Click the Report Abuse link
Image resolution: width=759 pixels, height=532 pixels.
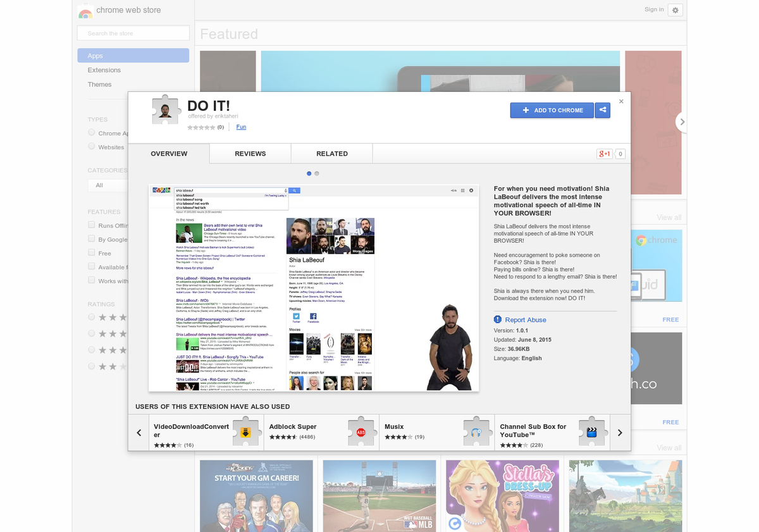(x=526, y=320)
